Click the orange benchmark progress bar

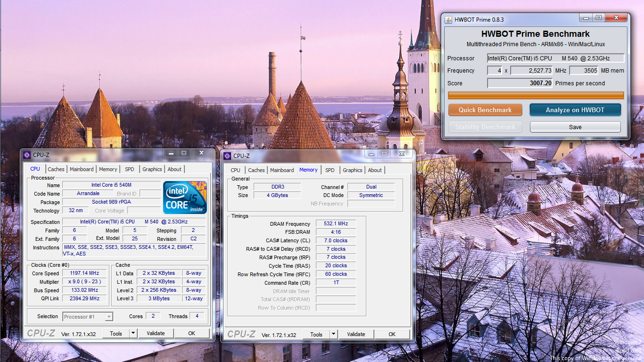click(536, 95)
